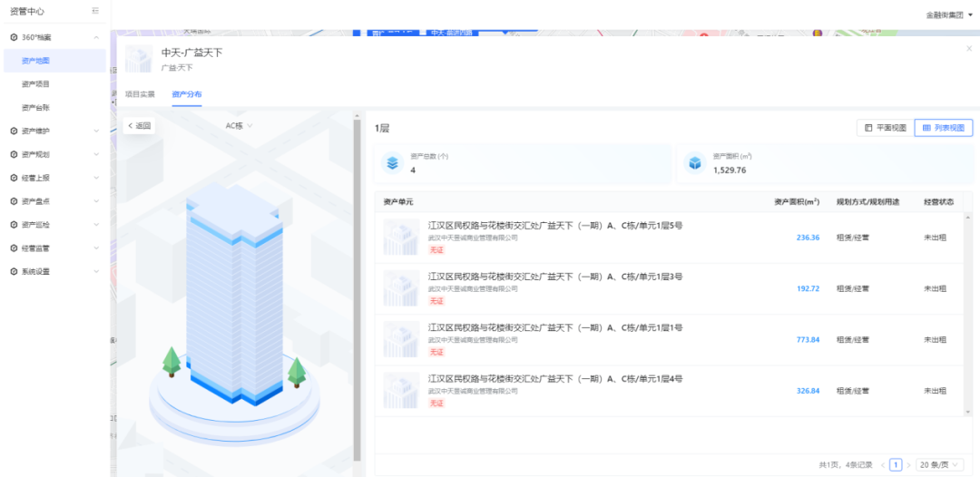
Task: Switch to the 项目实景 tab
Action: (140, 94)
